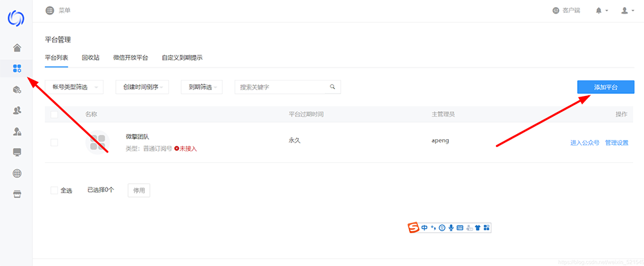Click the 进入公众号 link

point(584,143)
